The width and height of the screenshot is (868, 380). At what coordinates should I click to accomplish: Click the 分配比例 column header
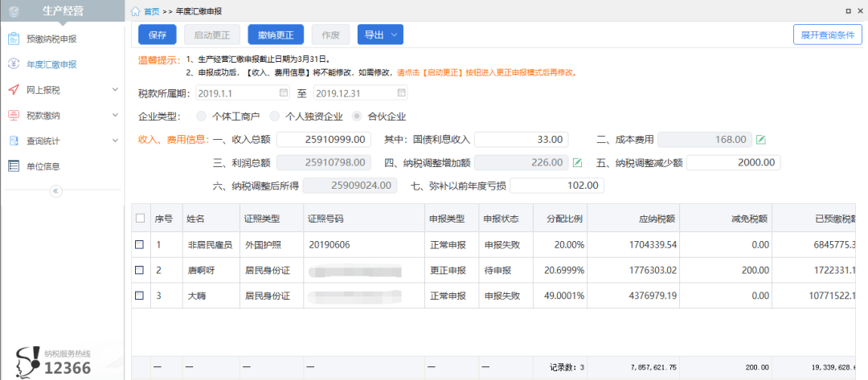pos(560,219)
